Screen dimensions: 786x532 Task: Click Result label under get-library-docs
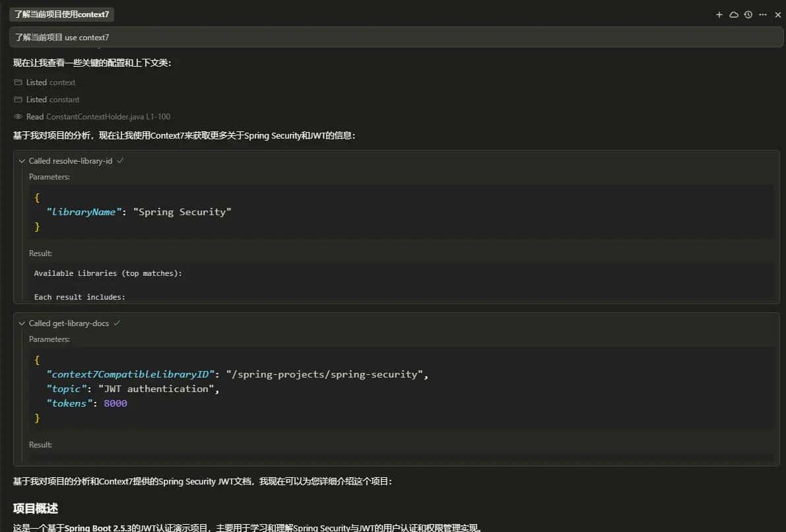40,445
